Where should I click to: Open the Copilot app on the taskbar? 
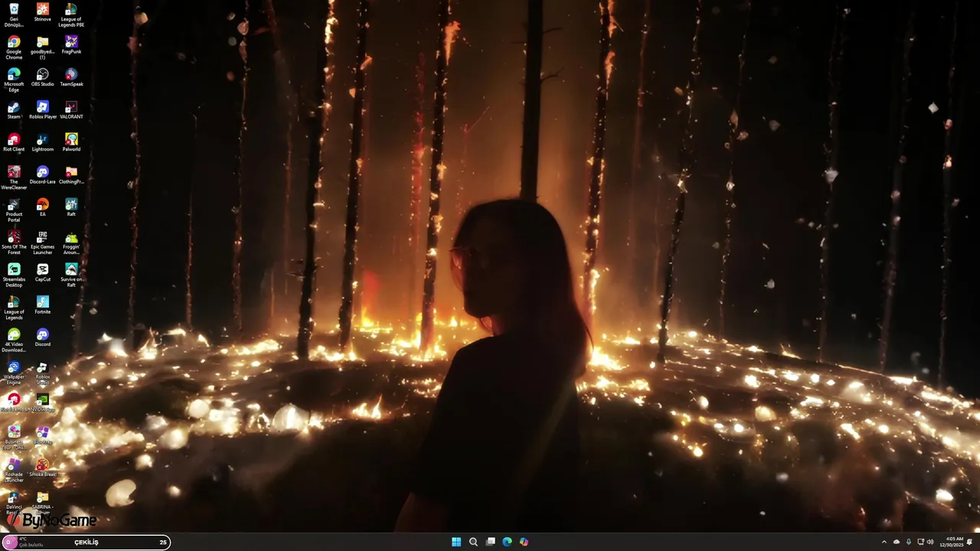coord(524,542)
